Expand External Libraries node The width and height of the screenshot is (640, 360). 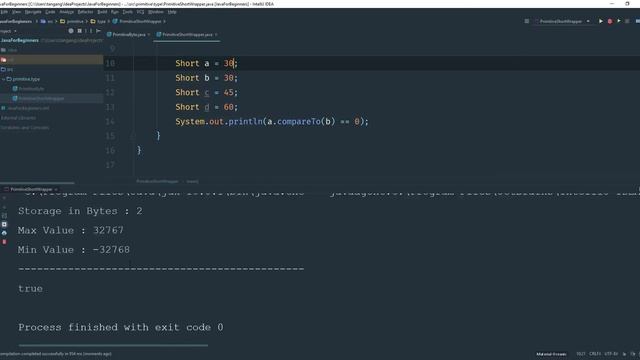coord(18,118)
